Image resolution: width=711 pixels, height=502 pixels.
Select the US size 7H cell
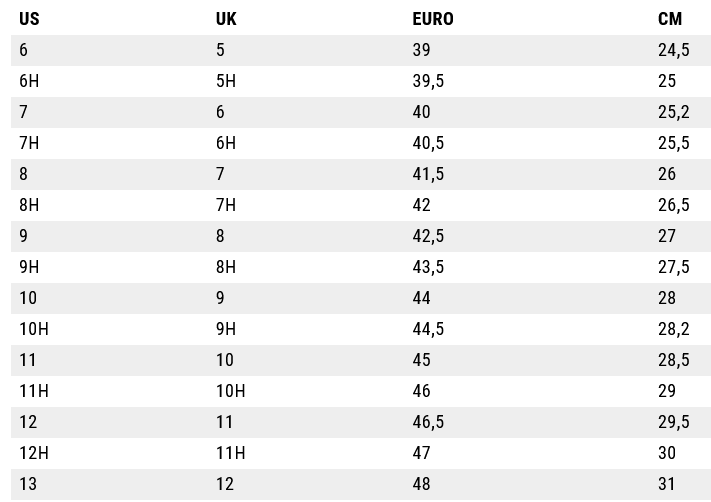point(29,143)
